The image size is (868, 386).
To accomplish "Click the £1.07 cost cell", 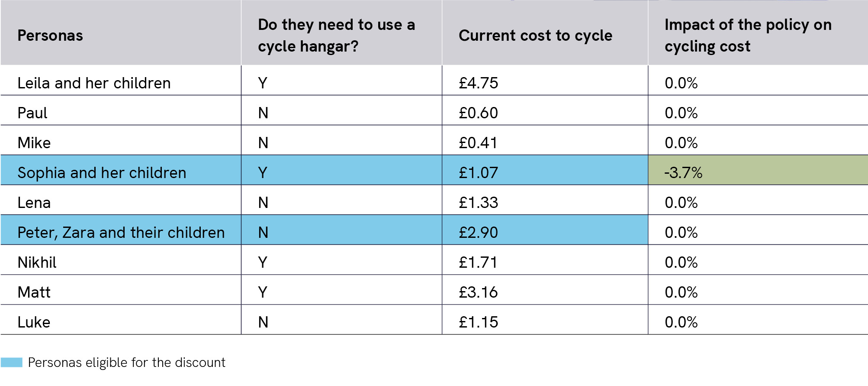I will click(479, 172).
